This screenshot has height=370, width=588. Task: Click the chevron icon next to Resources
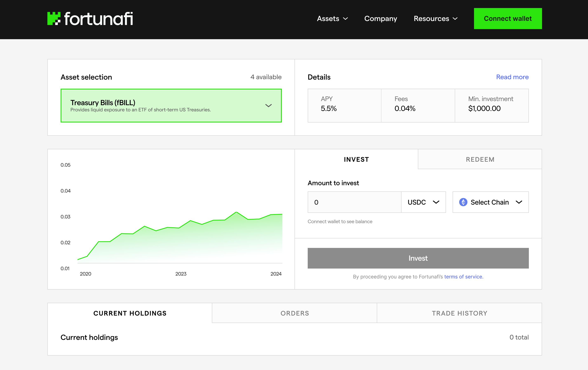click(455, 19)
